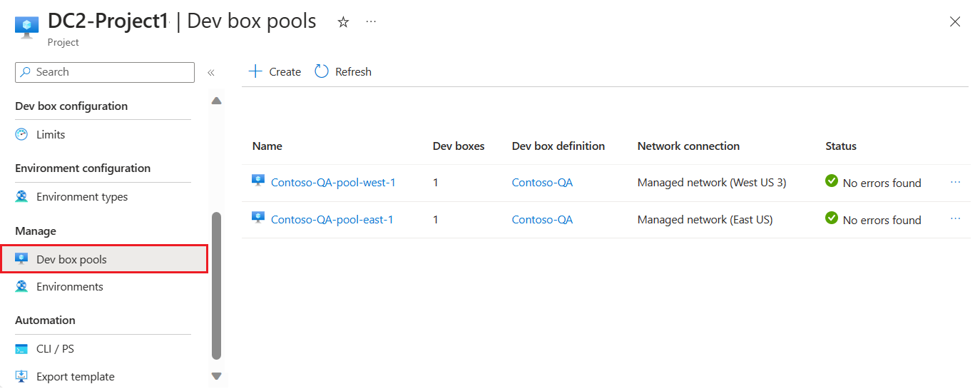Click the Manage section heading
The width and height of the screenshot is (980, 389).
[36, 231]
